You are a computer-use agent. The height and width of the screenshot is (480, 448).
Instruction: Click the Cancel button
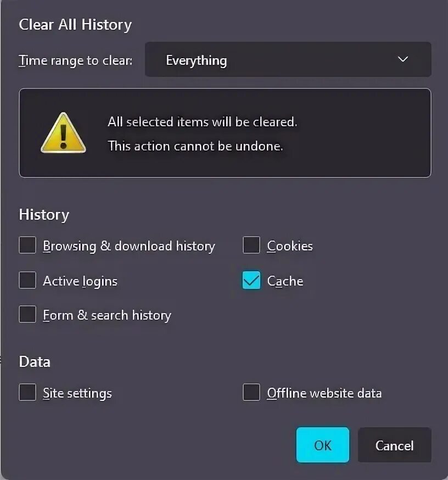tap(394, 445)
